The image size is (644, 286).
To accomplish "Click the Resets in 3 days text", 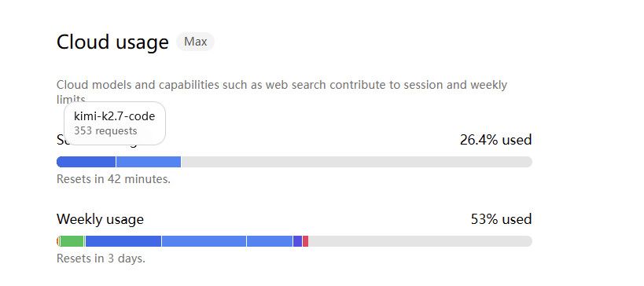I will [101, 258].
